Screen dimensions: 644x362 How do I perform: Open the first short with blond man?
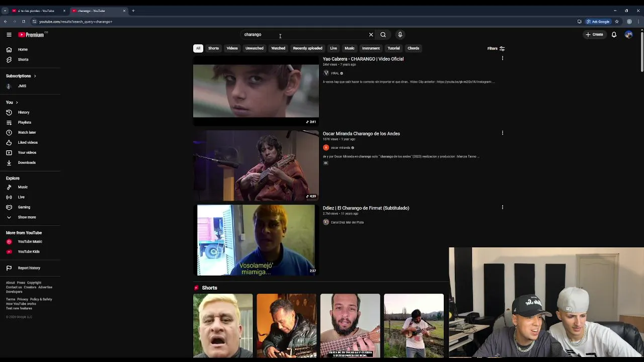tap(223, 326)
